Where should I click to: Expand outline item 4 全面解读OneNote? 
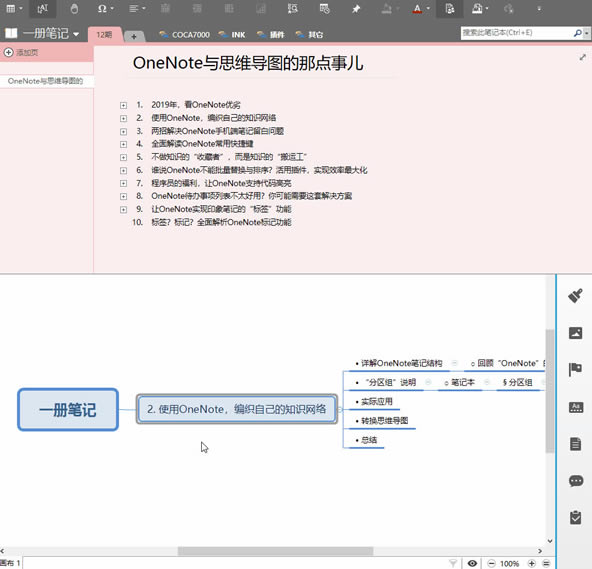123,144
